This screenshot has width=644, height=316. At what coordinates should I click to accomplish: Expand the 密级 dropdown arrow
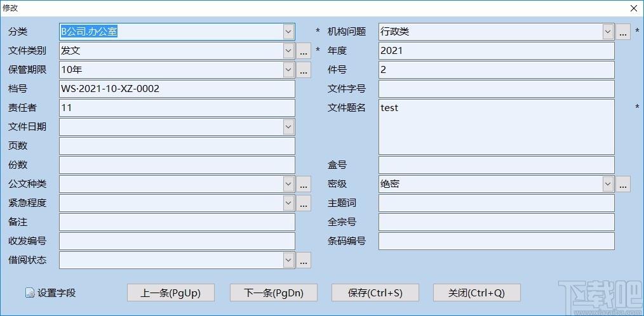(x=608, y=184)
